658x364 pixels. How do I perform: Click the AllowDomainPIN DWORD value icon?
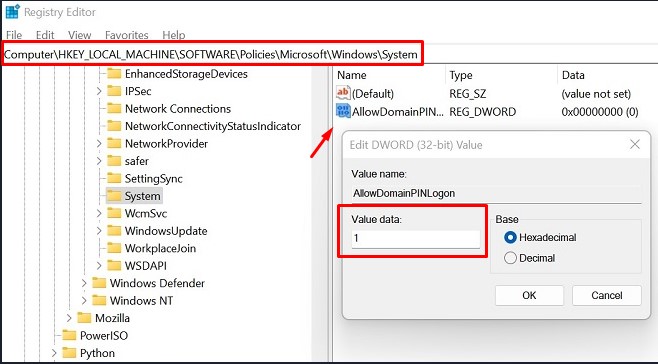click(343, 111)
